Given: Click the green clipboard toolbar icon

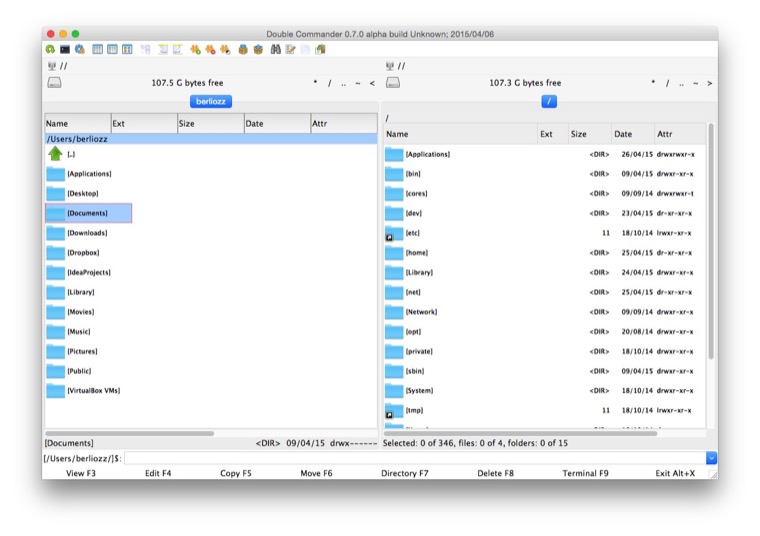Looking at the screenshot, I should 320,49.
